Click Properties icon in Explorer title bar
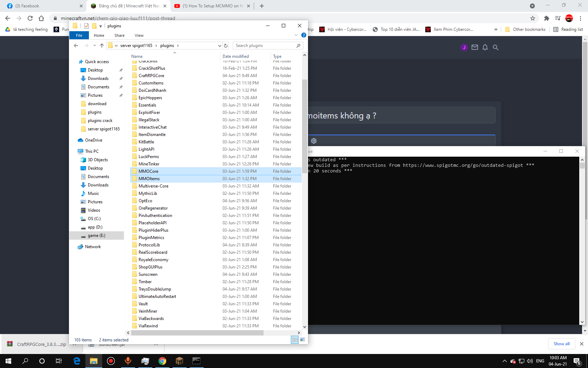Image resolution: width=588 pixels, height=368 pixels. [86, 26]
